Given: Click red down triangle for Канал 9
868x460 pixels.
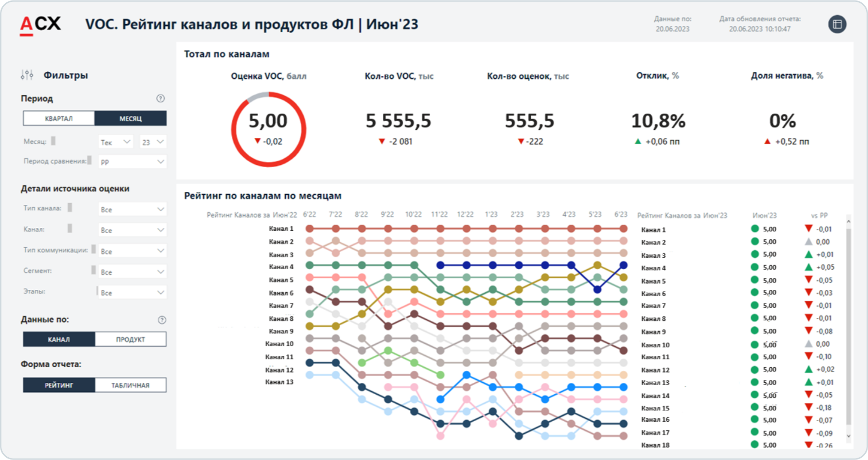Looking at the screenshot, I should tap(809, 331).
